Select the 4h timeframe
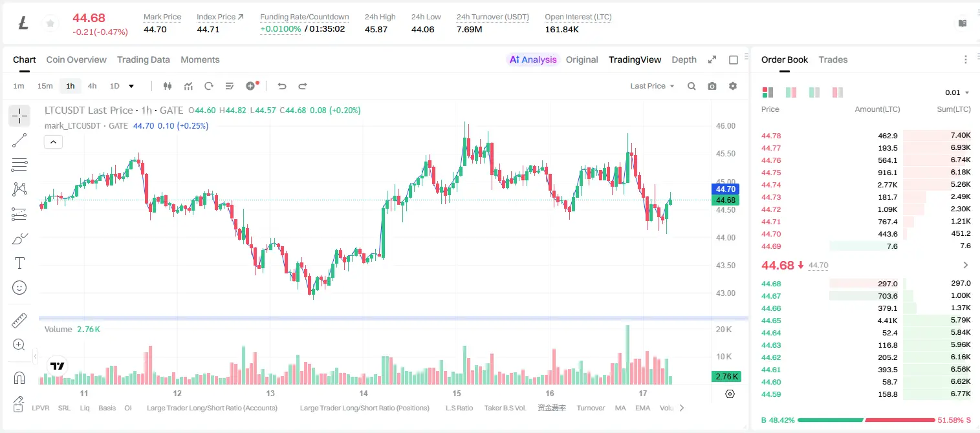 tap(92, 86)
